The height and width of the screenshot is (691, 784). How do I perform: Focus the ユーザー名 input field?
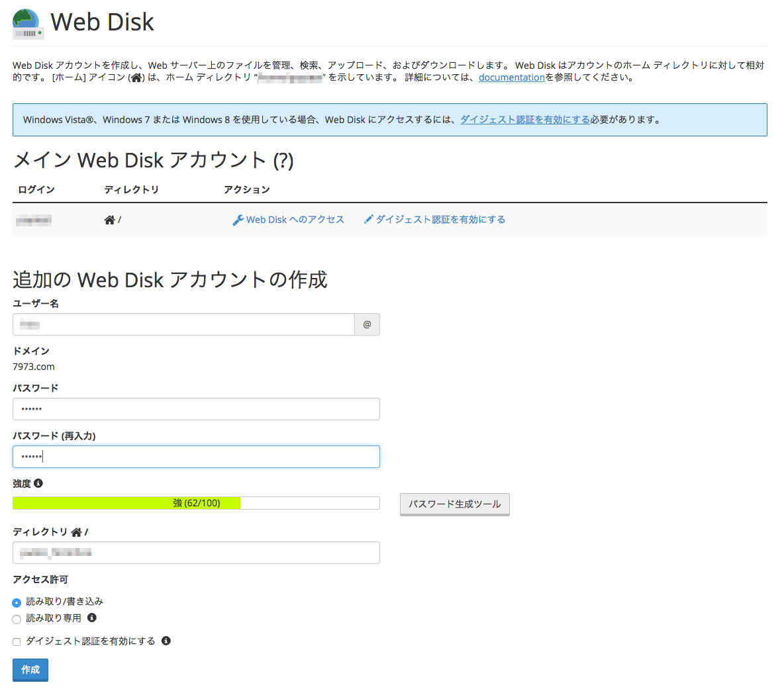[x=183, y=324]
